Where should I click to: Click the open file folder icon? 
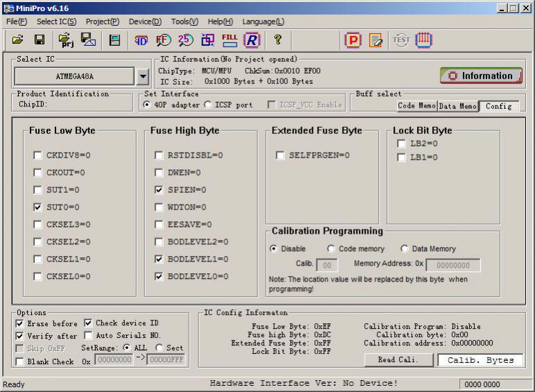click(x=18, y=40)
